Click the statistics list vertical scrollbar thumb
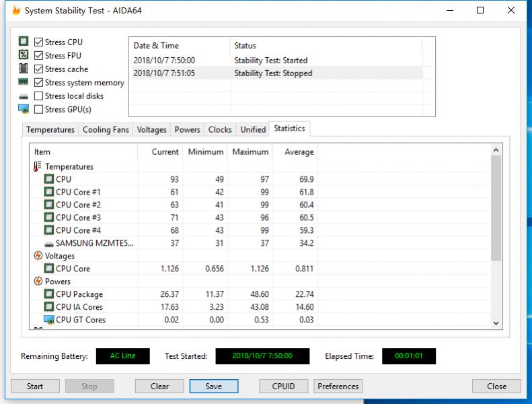Image resolution: width=532 pixels, height=404 pixels. point(496,208)
